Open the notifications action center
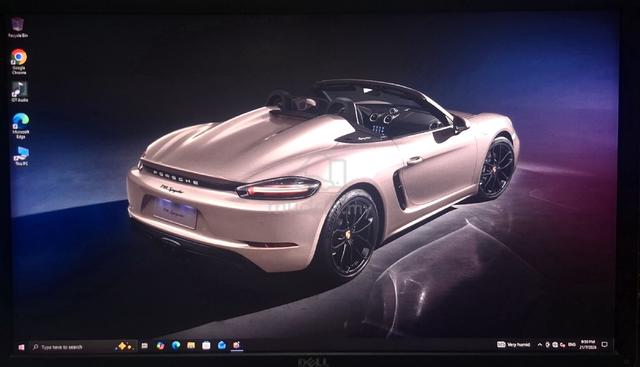The width and height of the screenshot is (640, 367). pos(605,345)
